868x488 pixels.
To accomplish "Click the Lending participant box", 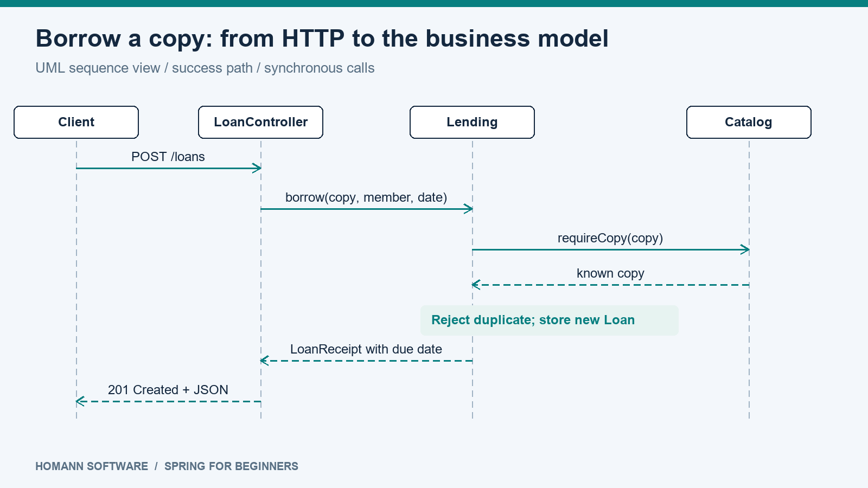I will [x=472, y=122].
